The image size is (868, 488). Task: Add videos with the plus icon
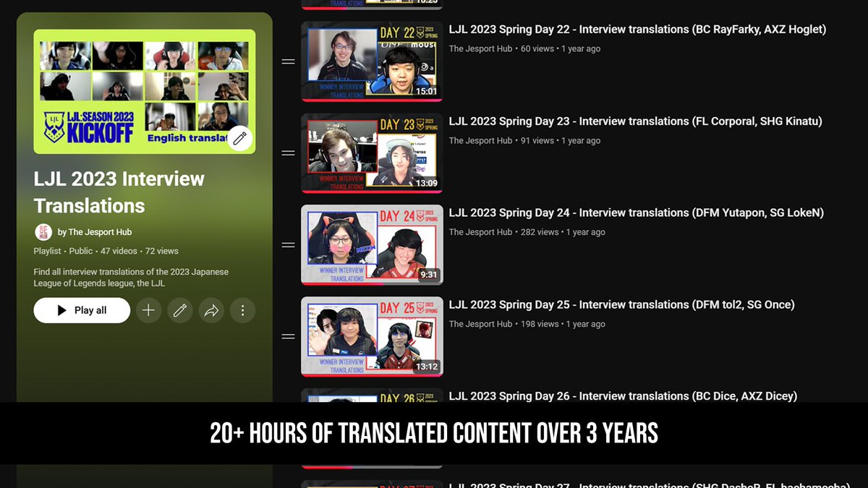[148, 310]
